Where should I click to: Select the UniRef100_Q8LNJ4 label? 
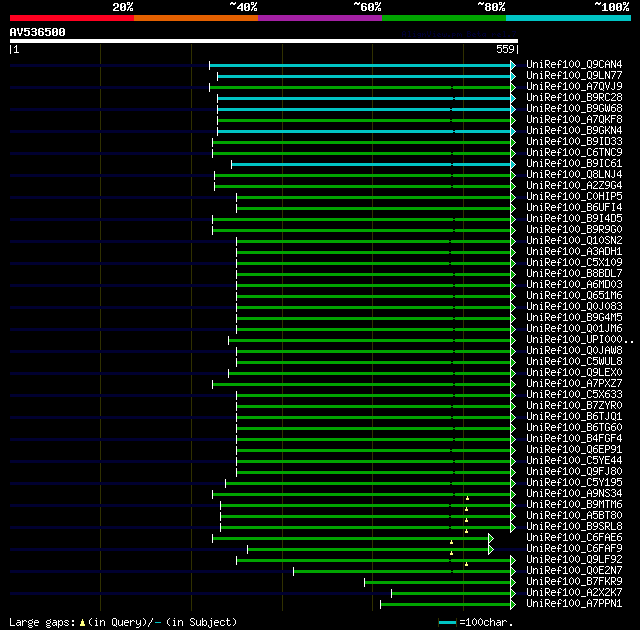click(x=574, y=175)
